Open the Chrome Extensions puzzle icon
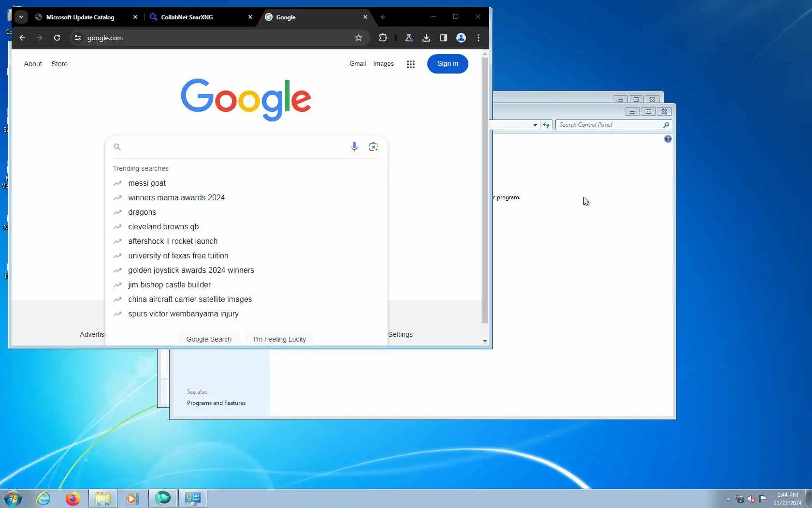 click(x=383, y=38)
